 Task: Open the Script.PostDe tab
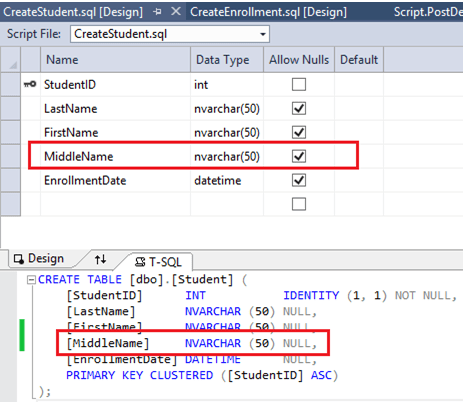tap(428, 12)
